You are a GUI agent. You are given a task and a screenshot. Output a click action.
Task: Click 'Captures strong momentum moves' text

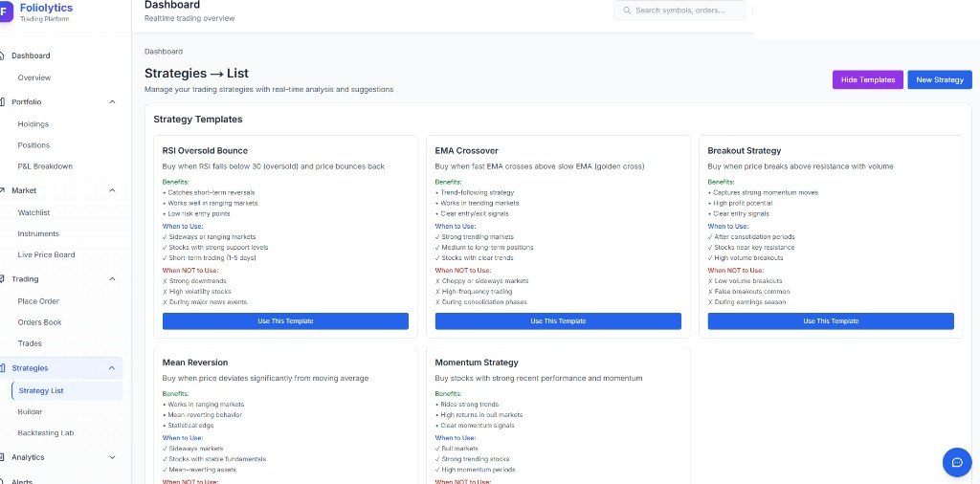766,193
